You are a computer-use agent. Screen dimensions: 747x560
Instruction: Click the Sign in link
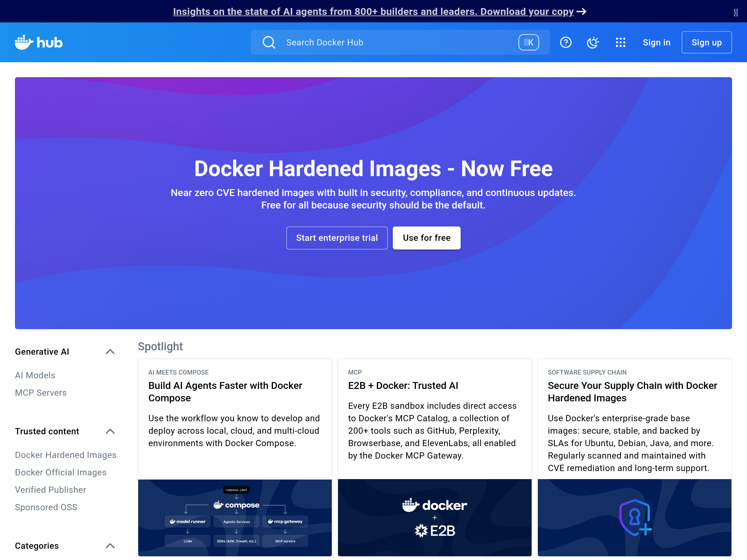coord(656,43)
